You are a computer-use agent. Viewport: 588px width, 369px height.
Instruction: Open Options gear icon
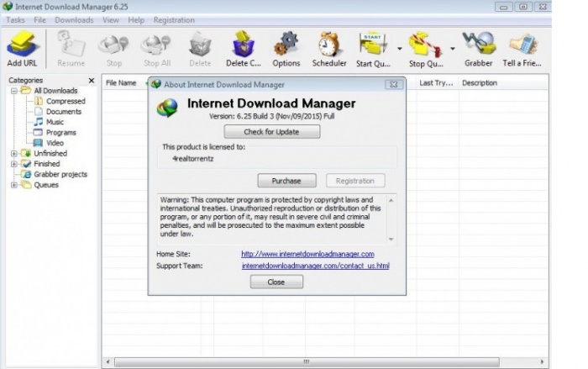point(286,50)
